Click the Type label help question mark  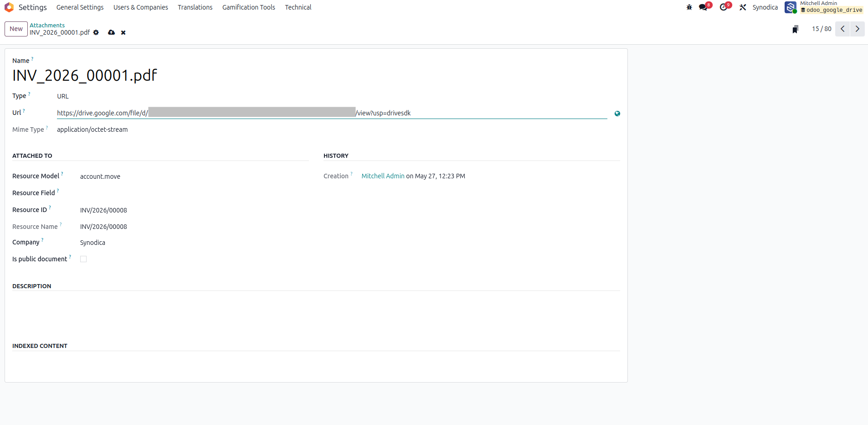pos(29,93)
